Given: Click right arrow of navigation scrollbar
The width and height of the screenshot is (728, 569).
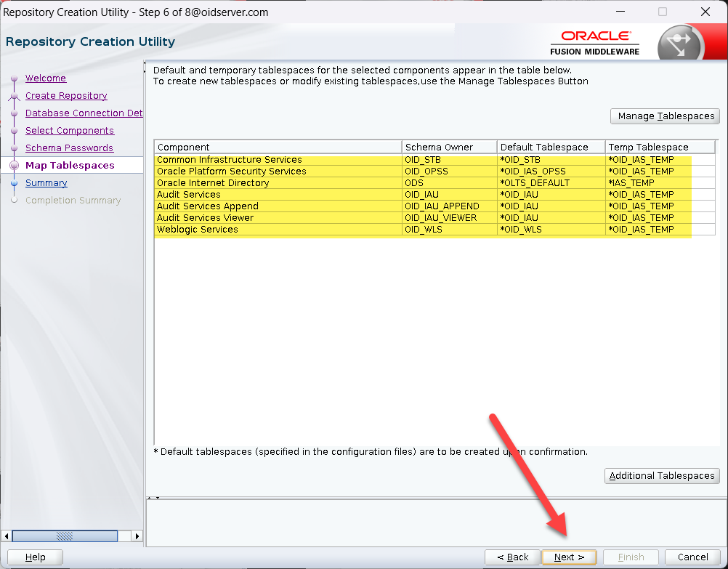Looking at the screenshot, I should (137, 536).
